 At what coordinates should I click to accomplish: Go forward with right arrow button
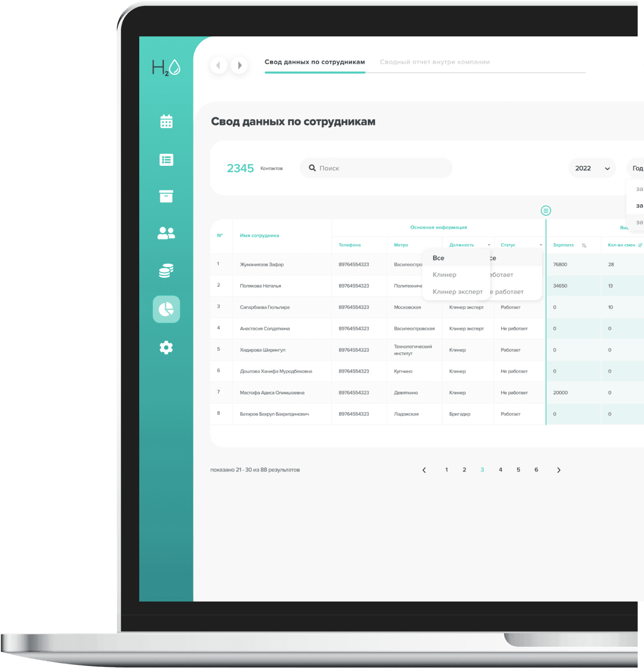point(239,65)
